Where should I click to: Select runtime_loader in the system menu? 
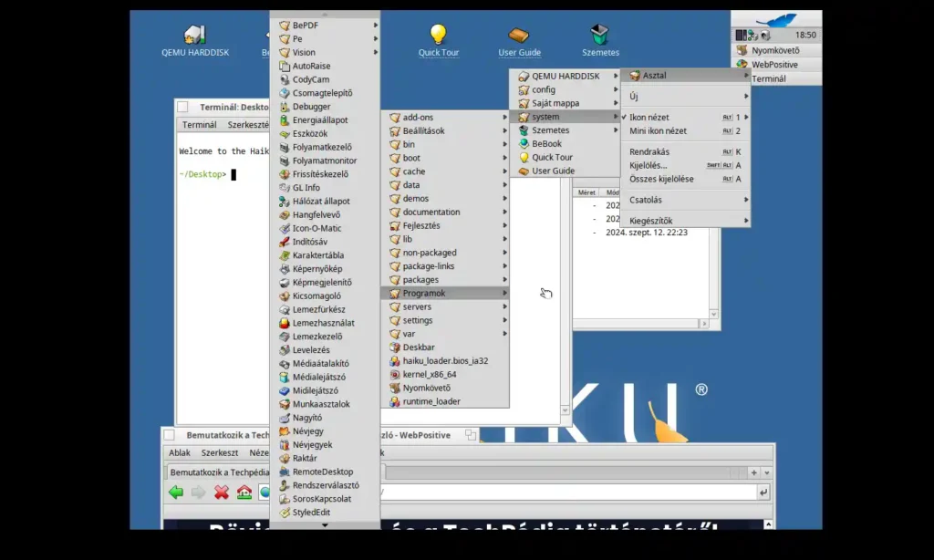tap(445, 401)
